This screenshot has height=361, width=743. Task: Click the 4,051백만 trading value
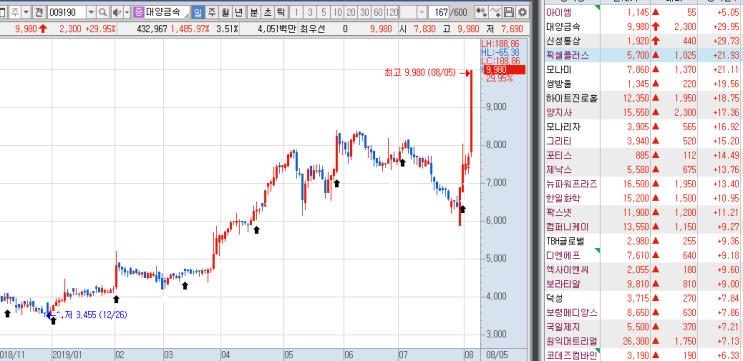pyautogui.click(x=277, y=29)
